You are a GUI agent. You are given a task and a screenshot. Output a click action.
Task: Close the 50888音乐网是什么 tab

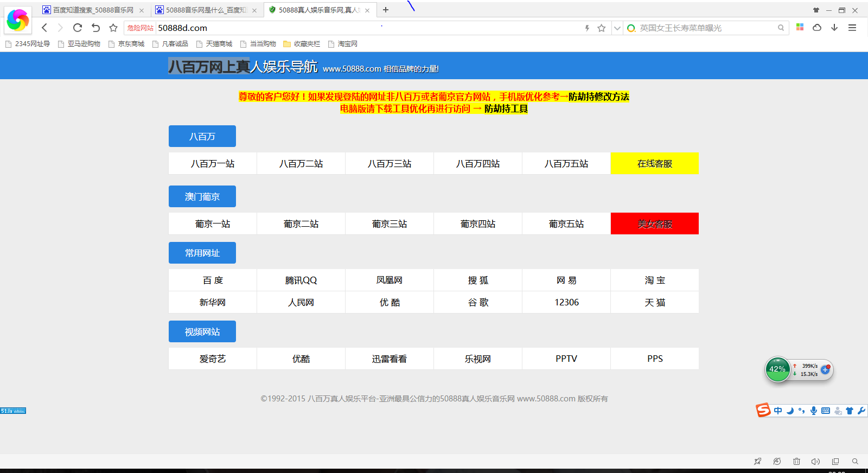pyautogui.click(x=254, y=10)
